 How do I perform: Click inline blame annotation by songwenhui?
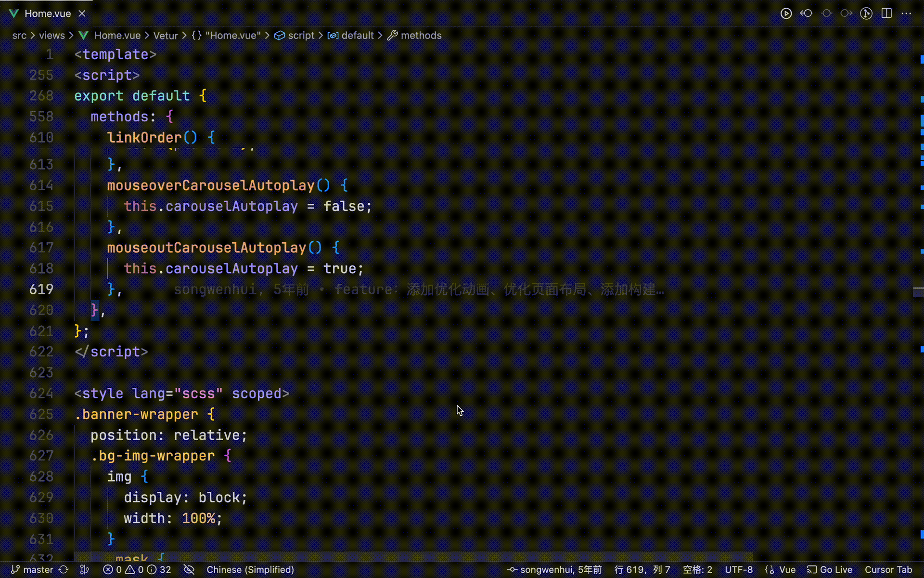(x=419, y=289)
